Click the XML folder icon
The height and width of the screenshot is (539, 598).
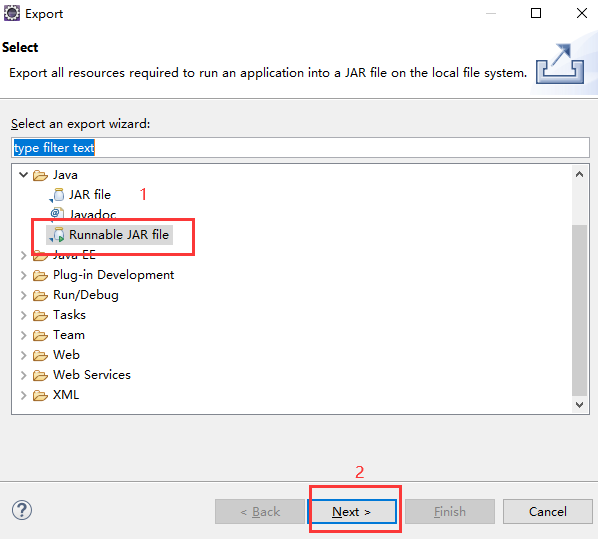coord(40,396)
